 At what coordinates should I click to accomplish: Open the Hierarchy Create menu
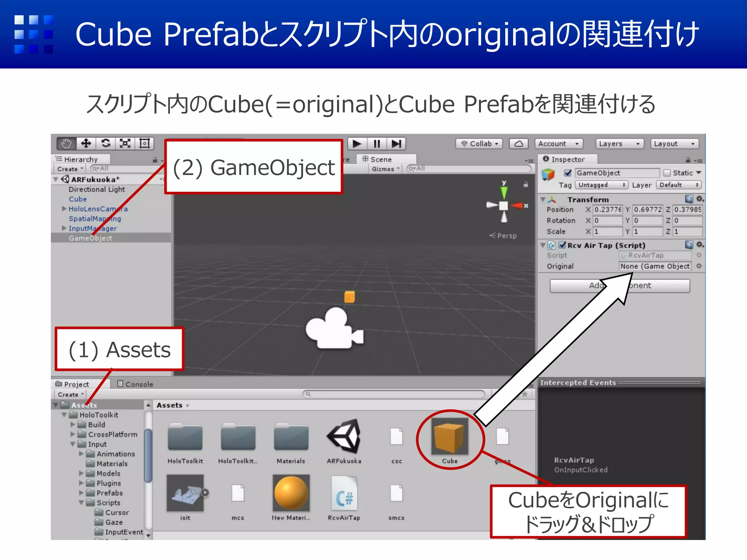tap(70, 169)
